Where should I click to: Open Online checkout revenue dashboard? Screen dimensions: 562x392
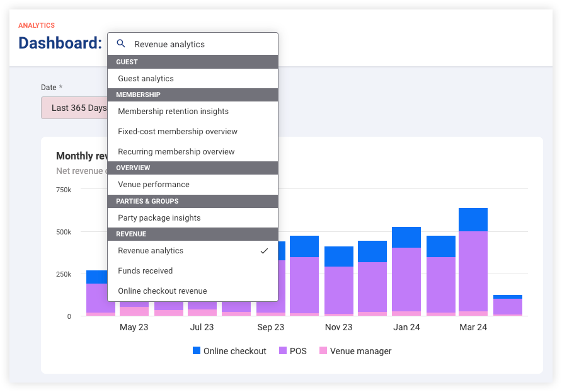(x=193, y=291)
